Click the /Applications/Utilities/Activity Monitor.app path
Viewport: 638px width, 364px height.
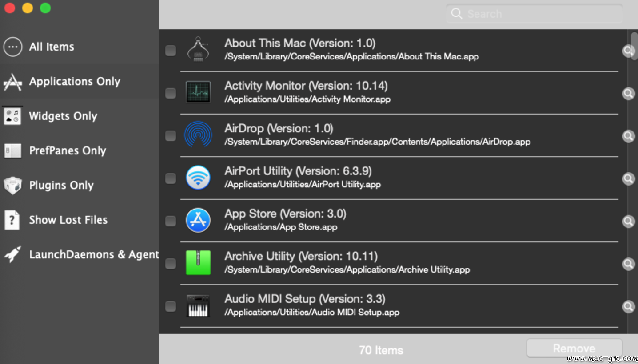[307, 99]
